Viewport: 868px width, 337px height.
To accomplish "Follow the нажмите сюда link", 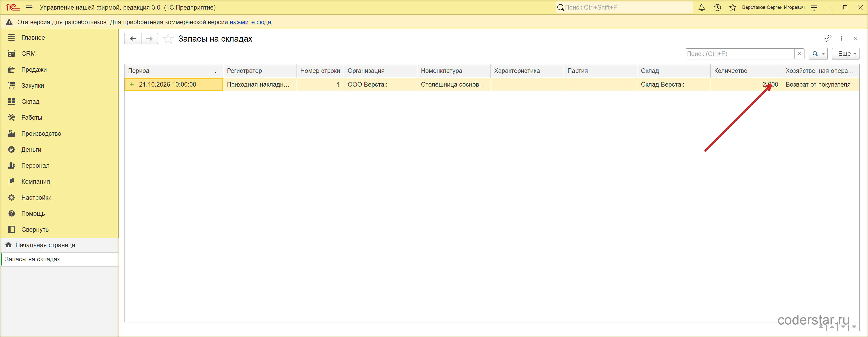I will [250, 22].
